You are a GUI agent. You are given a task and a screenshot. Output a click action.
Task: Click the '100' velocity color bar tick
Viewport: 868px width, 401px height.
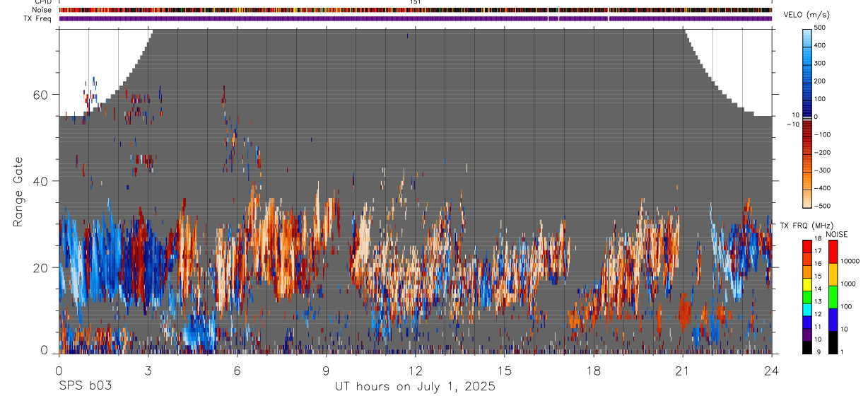click(821, 99)
